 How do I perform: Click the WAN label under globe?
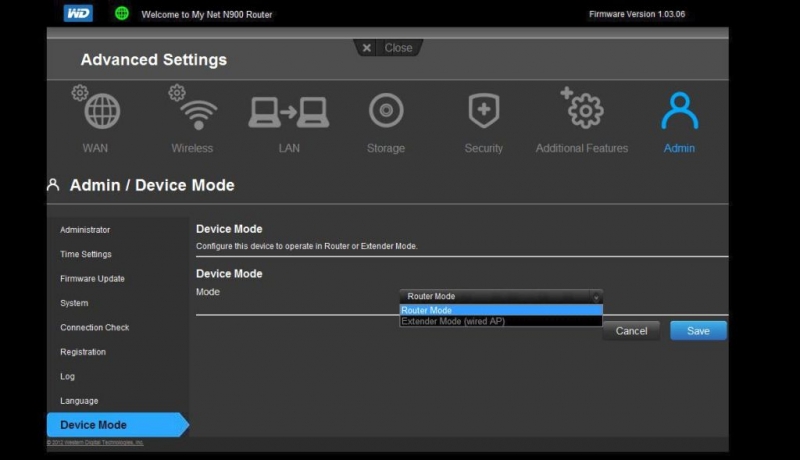(95, 148)
